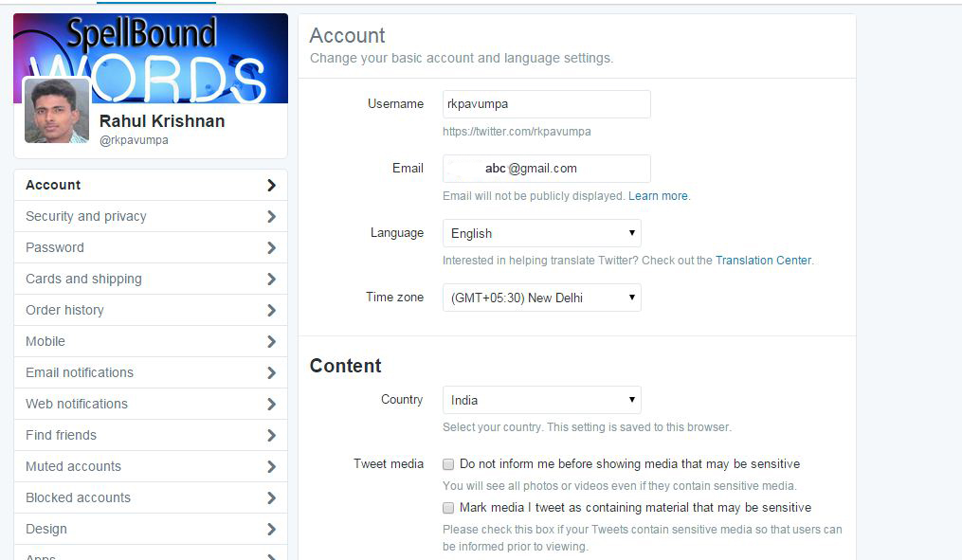
Task: Open Web notifications settings
Action: tap(151, 405)
